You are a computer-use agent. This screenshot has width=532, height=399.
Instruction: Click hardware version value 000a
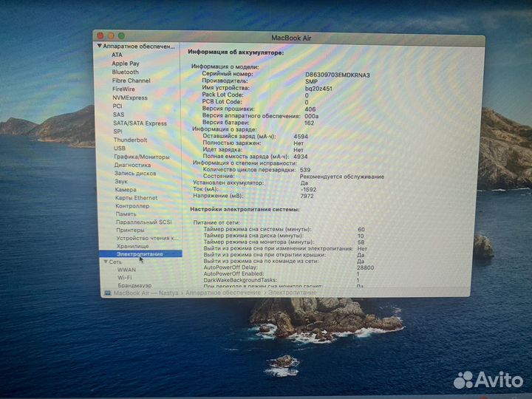pyautogui.click(x=312, y=116)
